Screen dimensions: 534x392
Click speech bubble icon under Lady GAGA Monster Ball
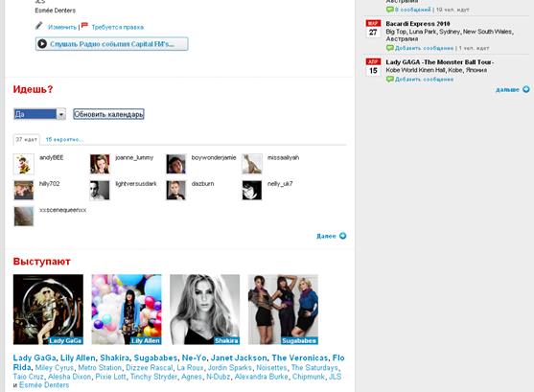tap(390, 79)
